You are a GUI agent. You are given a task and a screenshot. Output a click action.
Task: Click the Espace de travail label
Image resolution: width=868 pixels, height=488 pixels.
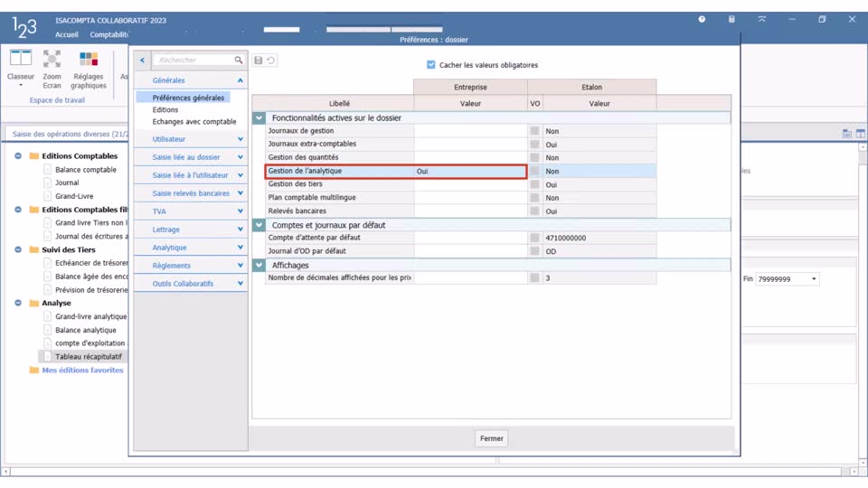(57, 100)
